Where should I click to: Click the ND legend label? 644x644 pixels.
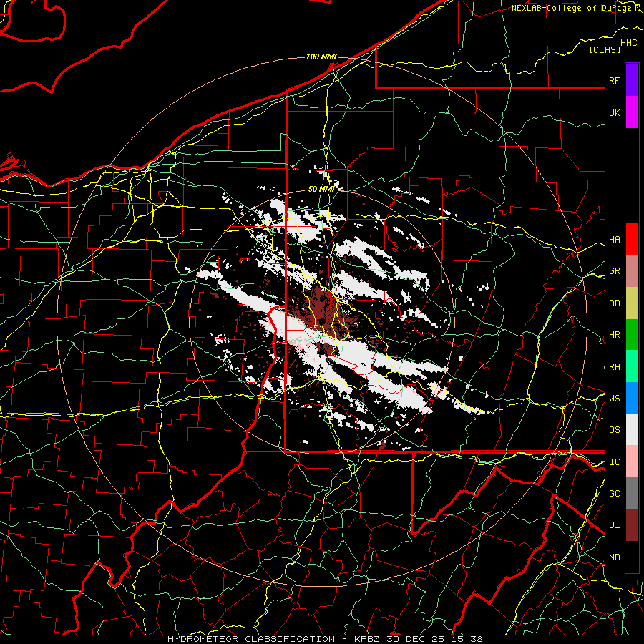coord(614,557)
